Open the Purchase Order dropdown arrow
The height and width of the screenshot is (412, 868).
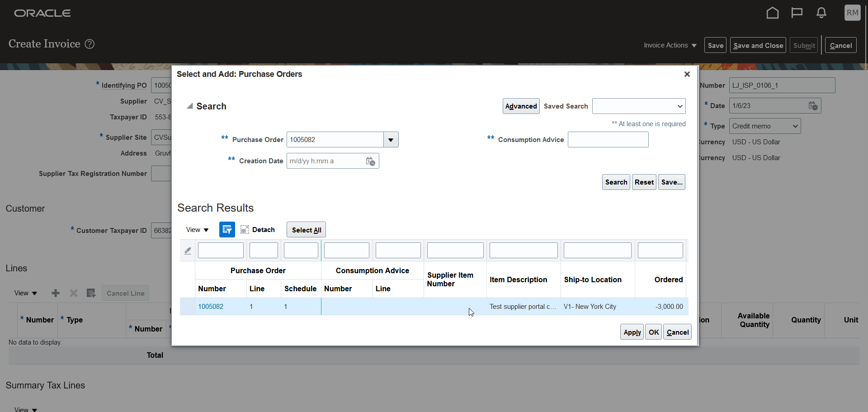pos(391,140)
